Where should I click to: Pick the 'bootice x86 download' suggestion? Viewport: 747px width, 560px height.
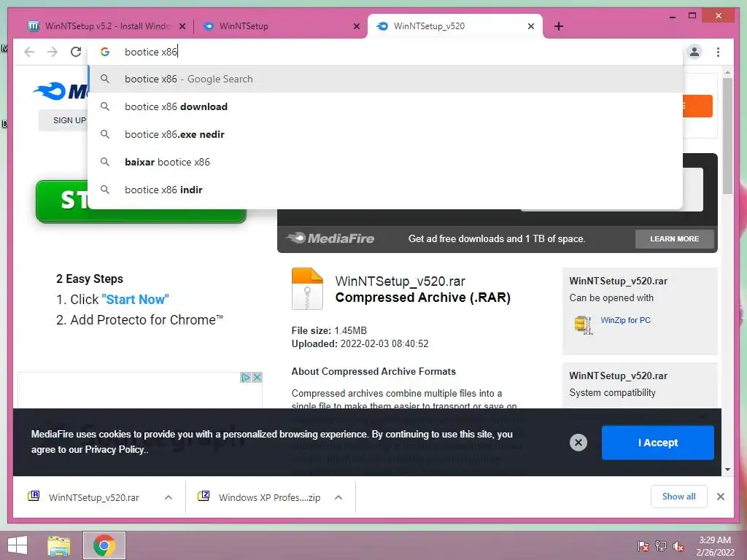coord(385,106)
